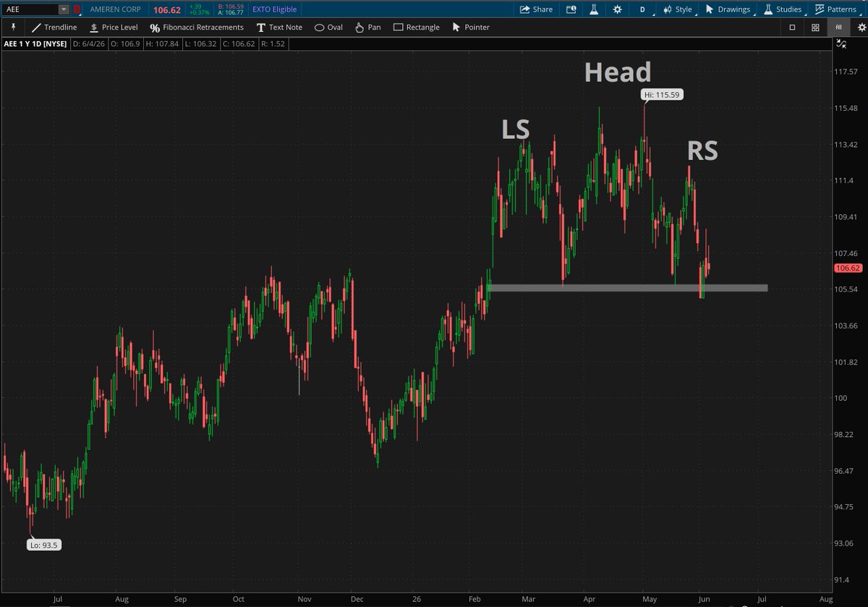Click the AEE symbol input field
The image size is (868, 607).
(x=30, y=9)
